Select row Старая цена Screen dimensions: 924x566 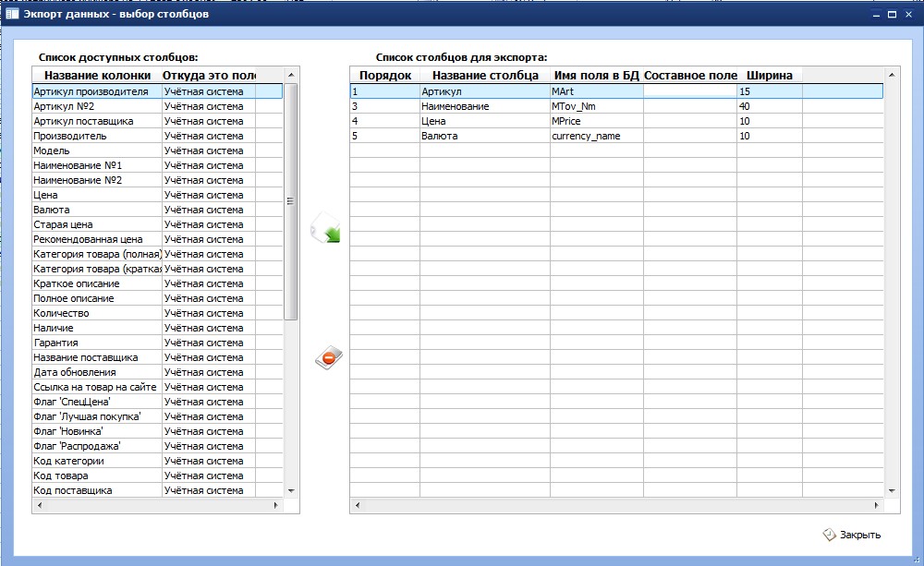click(x=157, y=224)
